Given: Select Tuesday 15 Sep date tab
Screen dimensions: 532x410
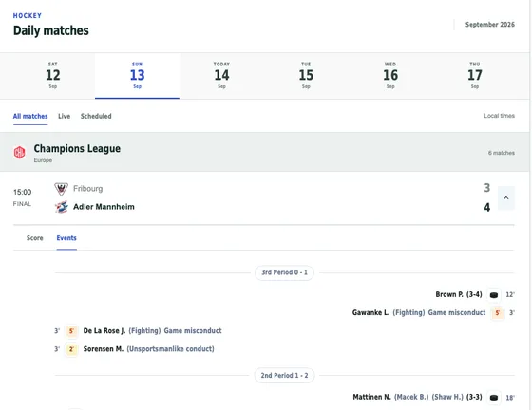Looking at the screenshot, I should [x=306, y=75].
